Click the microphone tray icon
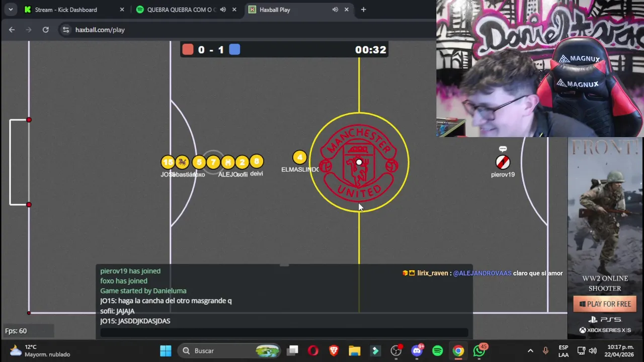Screen dimensions: 644x362 click(545, 350)
